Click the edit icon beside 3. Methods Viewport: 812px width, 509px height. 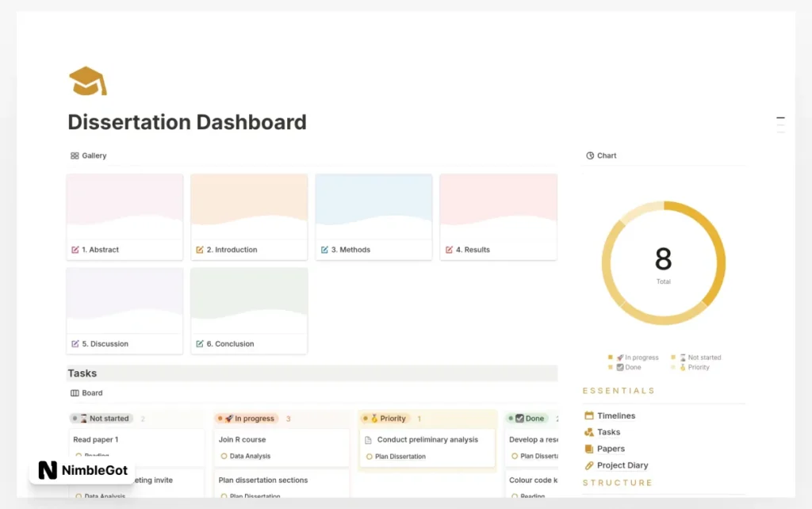(x=324, y=250)
